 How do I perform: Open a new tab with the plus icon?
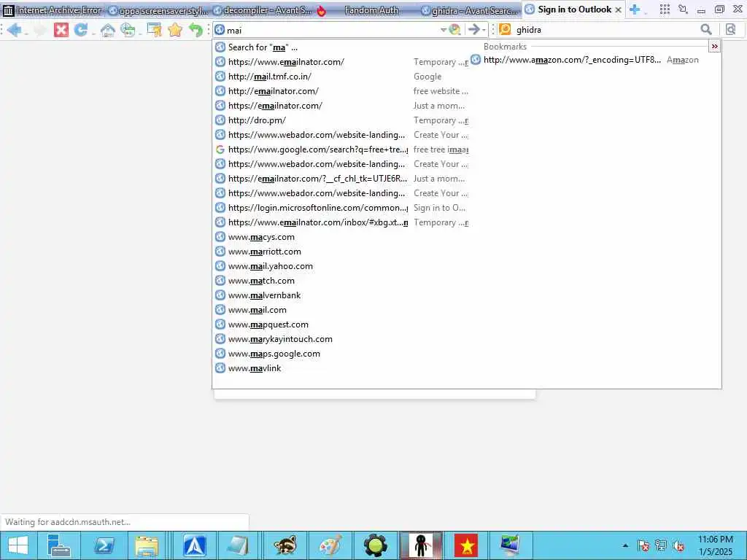[635, 9]
